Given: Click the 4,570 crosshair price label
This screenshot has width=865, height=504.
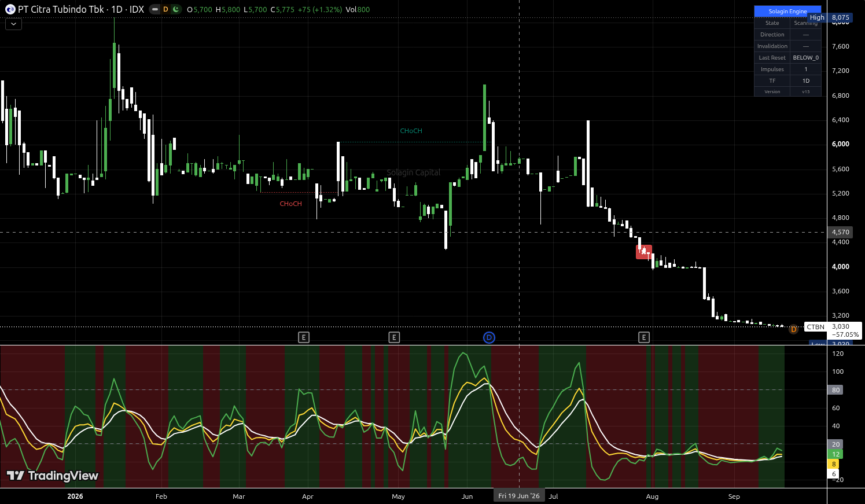Looking at the screenshot, I should tap(841, 232).
